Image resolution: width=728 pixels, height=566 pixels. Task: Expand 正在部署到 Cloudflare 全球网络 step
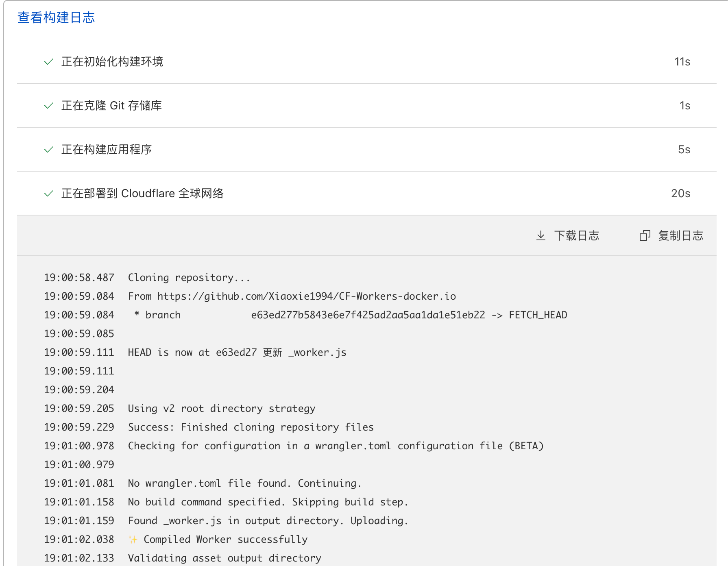[366, 194]
